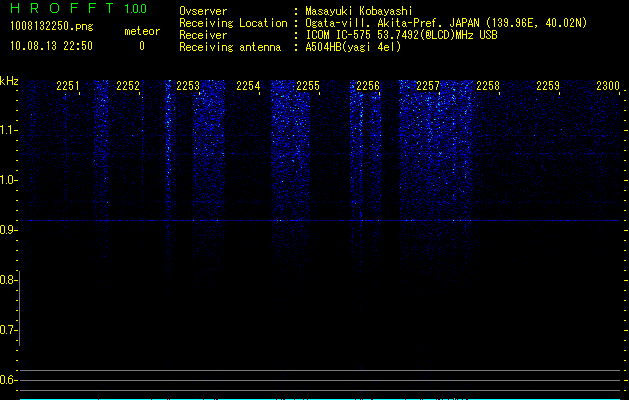This screenshot has width=629, height=400.
Task: Click the 0.6 frequency axis label
Action: click(x=7, y=380)
